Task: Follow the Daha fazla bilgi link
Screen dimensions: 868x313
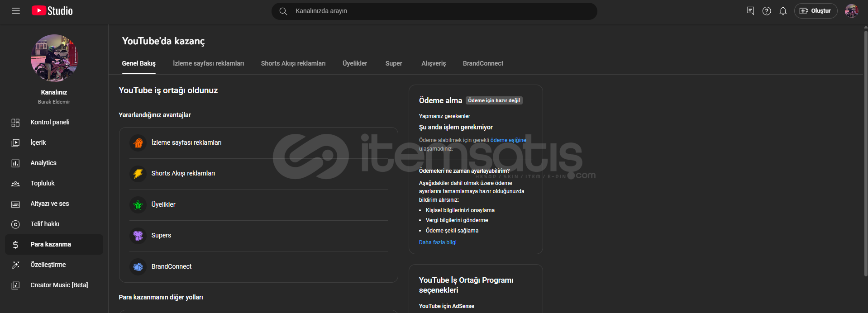Action: tap(438, 242)
